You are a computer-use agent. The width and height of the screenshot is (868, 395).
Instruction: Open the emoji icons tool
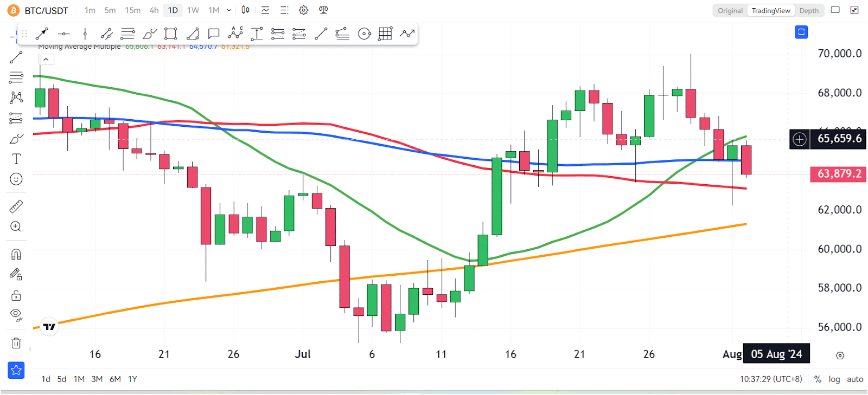click(x=16, y=179)
